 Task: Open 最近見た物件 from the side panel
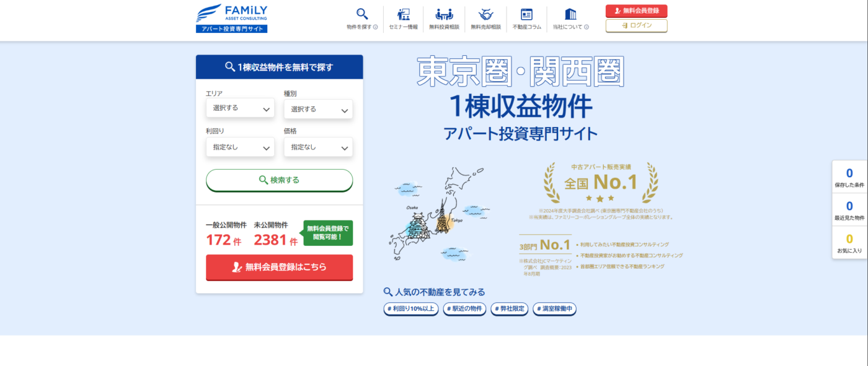tap(849, 211)
